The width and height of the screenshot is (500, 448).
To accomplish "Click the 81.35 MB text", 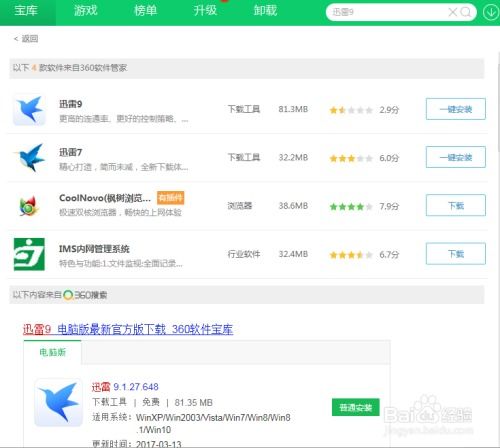I will 194,403.
